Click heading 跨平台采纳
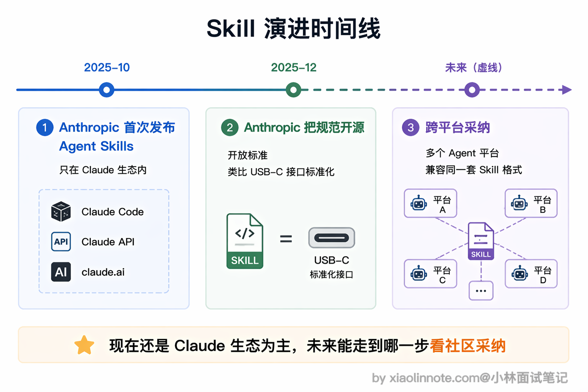The width and height of the screenshot is (588, 392). click(x=458, y=127)
